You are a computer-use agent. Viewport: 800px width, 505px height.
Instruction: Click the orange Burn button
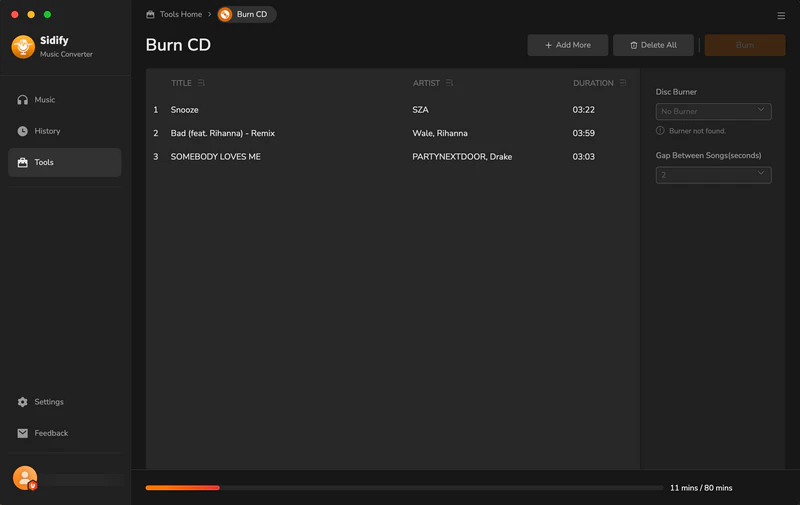tap(745, 45)
